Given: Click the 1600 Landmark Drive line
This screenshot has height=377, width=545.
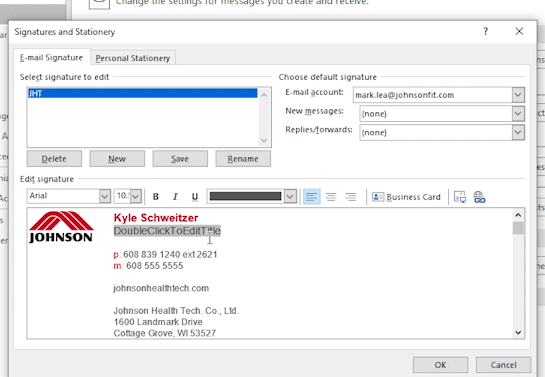Looking at the screenshot, I should [158, 322].
